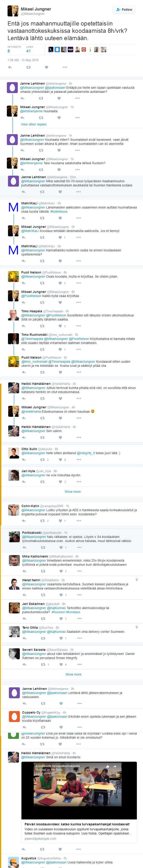Expand 'View other replies' in first thread

pyautogui.click(x=34, y=124)
